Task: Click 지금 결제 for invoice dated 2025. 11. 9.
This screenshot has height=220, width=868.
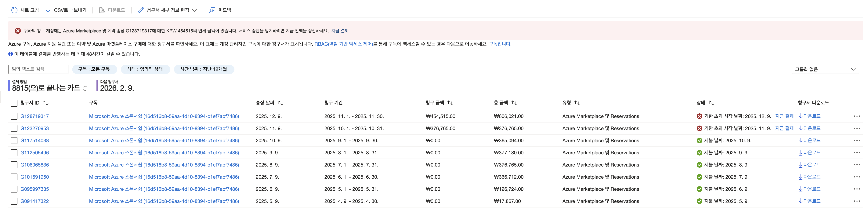Action: pyautogui.click(x=784, y=128)
